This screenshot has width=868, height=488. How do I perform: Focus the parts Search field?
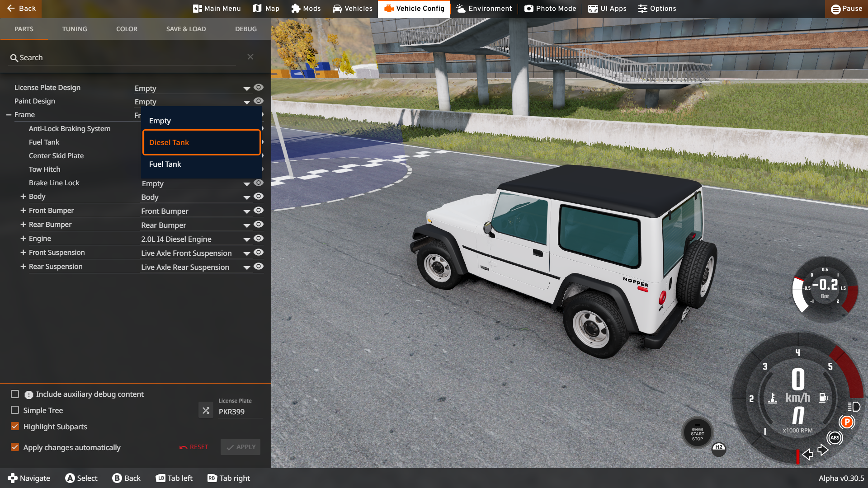pyautogui.click(x=122, y=57)
